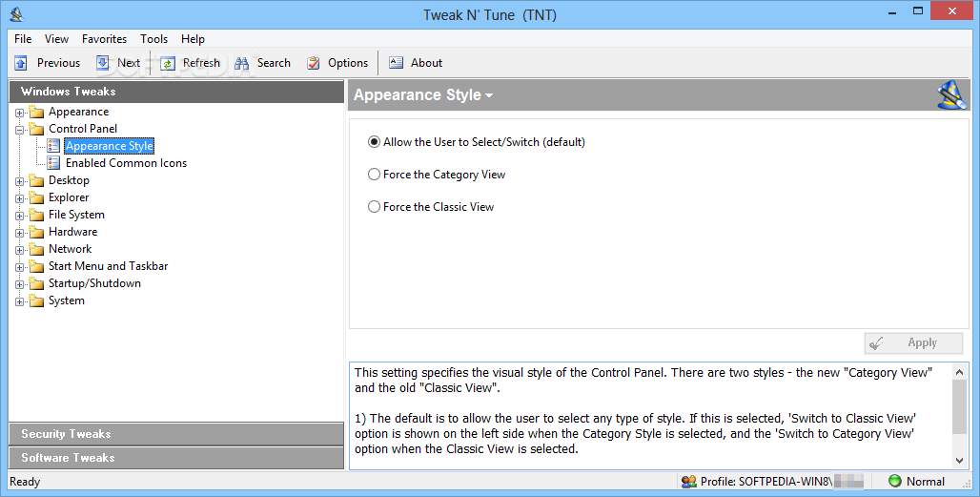Open Options via the checklist icon
The width and height of the screenshot is (980, 497).
[x=313, y=63]
